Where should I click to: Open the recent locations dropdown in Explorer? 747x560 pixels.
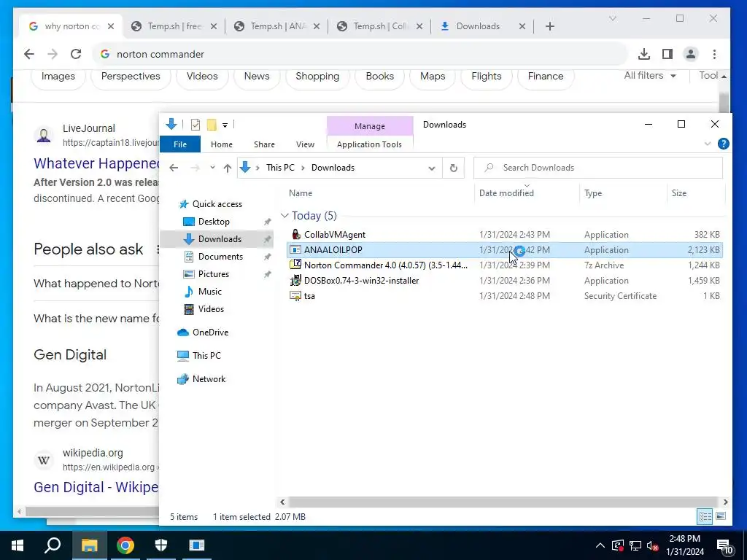point(212,168)
